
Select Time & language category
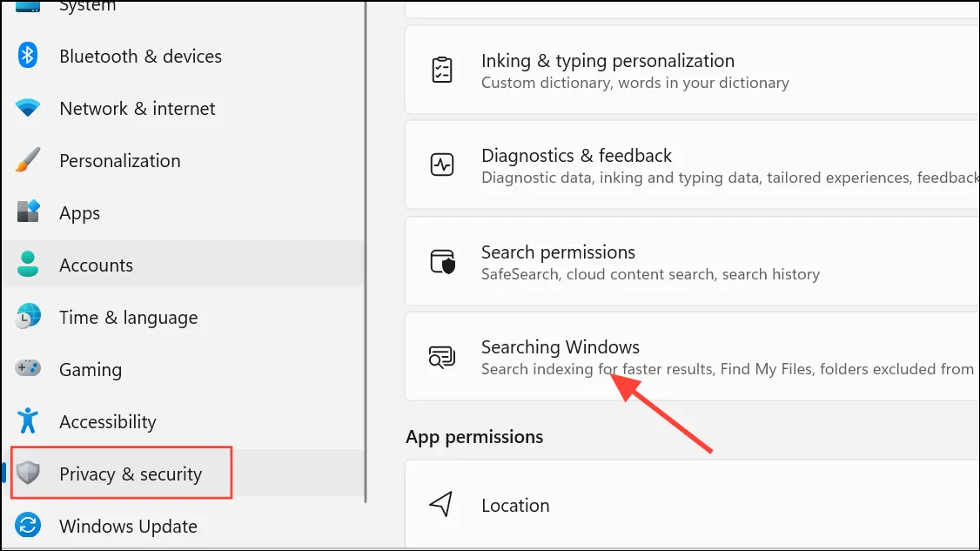tap(184, 317)
